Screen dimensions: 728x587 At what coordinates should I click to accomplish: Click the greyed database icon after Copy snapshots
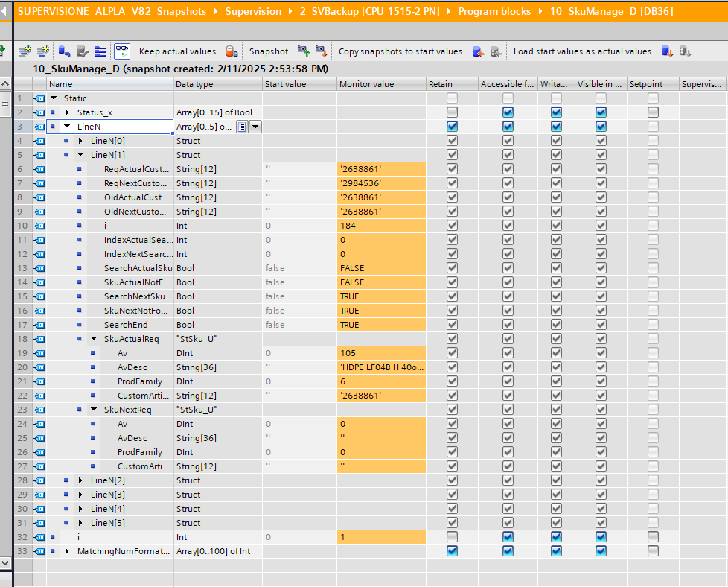tap(496, 51)
